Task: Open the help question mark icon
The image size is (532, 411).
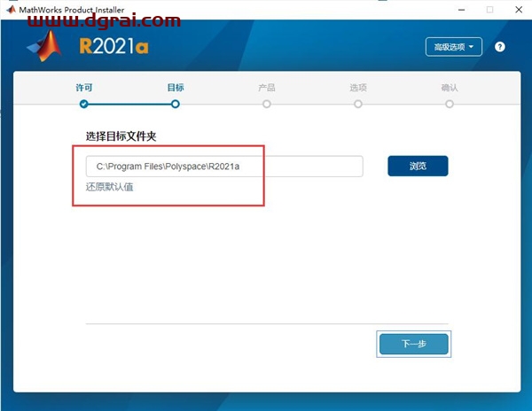Action: pos(499,47)
